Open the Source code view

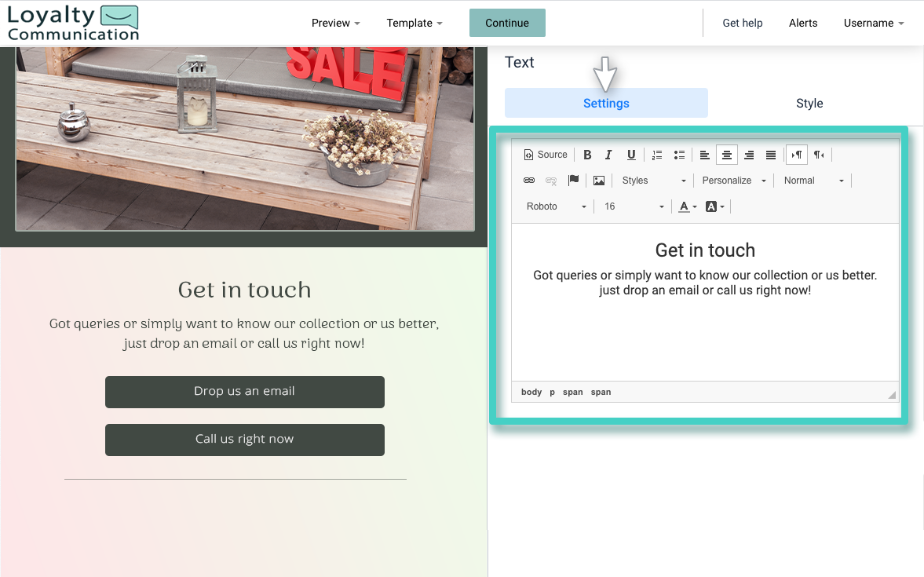[546, 155]
